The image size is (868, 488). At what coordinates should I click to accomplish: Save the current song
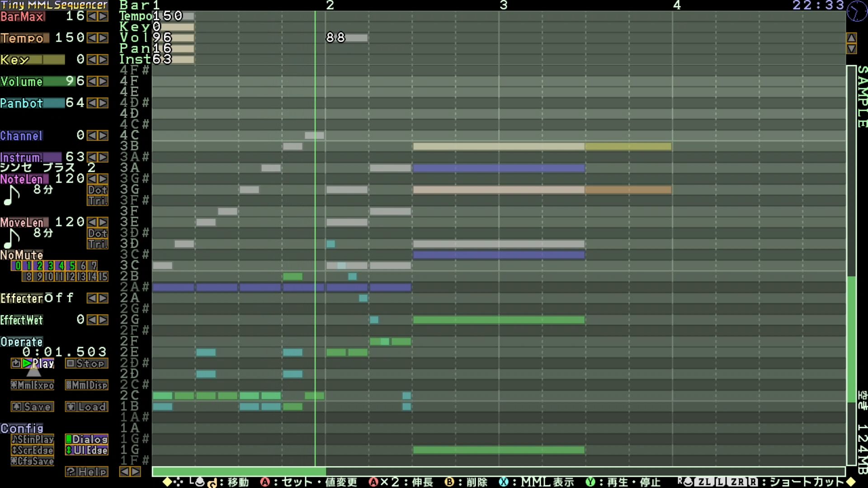(33, 407)
